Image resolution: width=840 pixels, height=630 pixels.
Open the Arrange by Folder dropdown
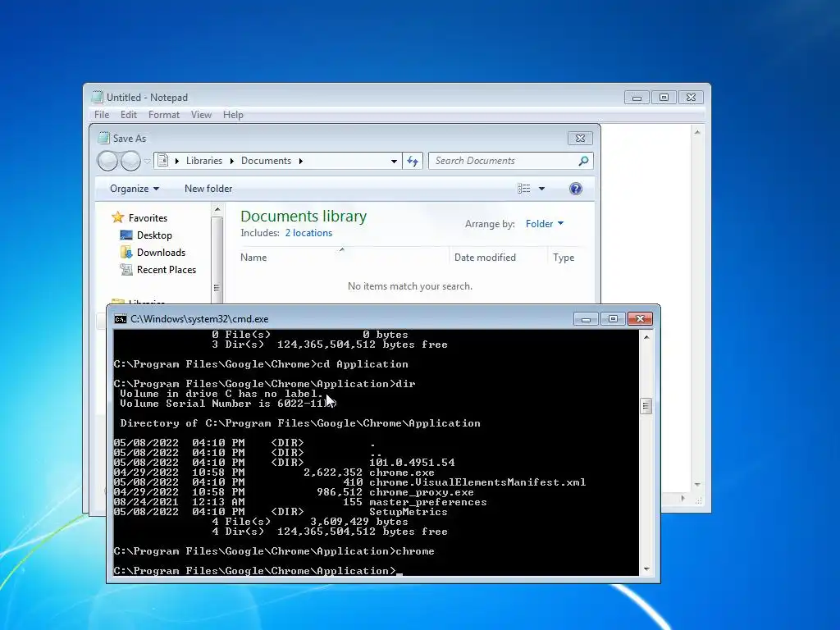tap(545, 224)
